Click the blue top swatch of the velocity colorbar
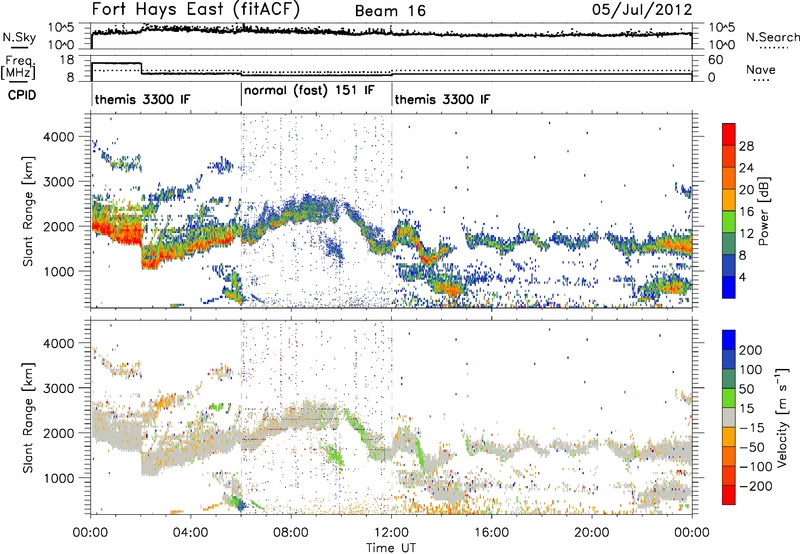 (729, 340)
